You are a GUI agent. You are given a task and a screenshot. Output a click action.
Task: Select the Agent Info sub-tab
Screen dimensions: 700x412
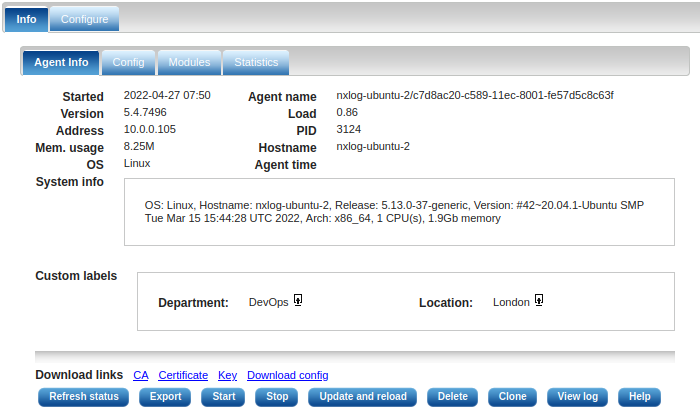point(61,62)
